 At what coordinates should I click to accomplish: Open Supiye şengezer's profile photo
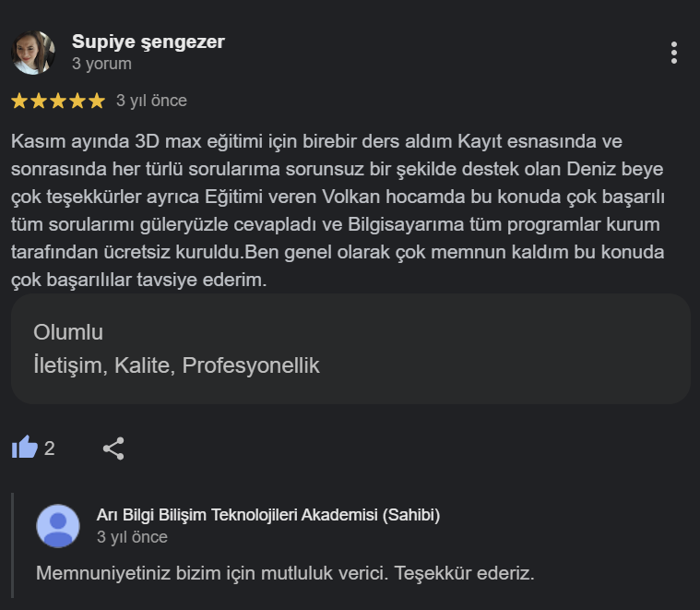tap(33, 53)
